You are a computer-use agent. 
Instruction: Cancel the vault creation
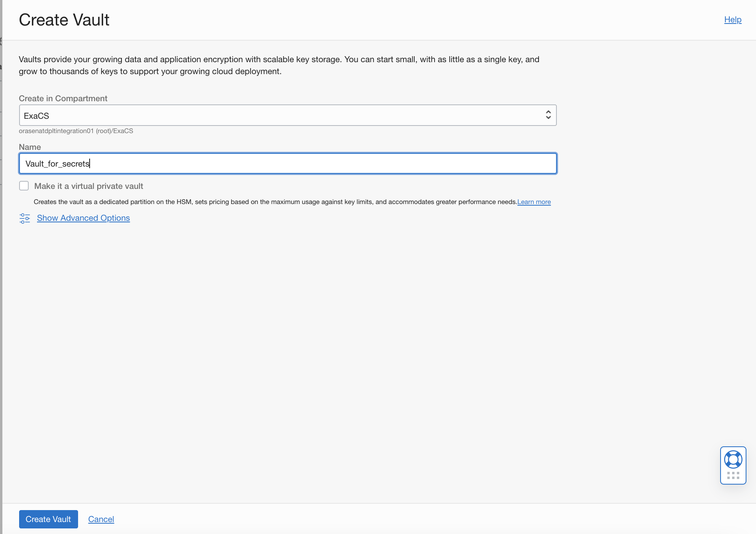[x=101, y=519]
